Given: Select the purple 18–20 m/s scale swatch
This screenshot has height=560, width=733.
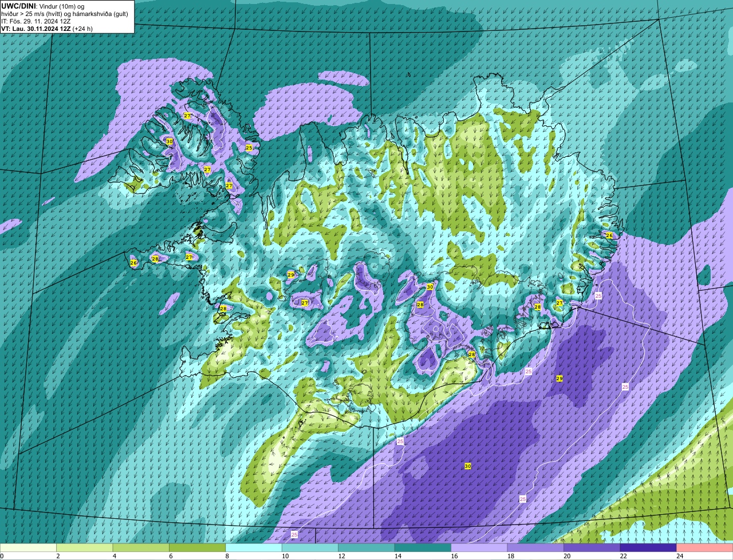Looking at the screenshot, I should [x=536, y=548].
